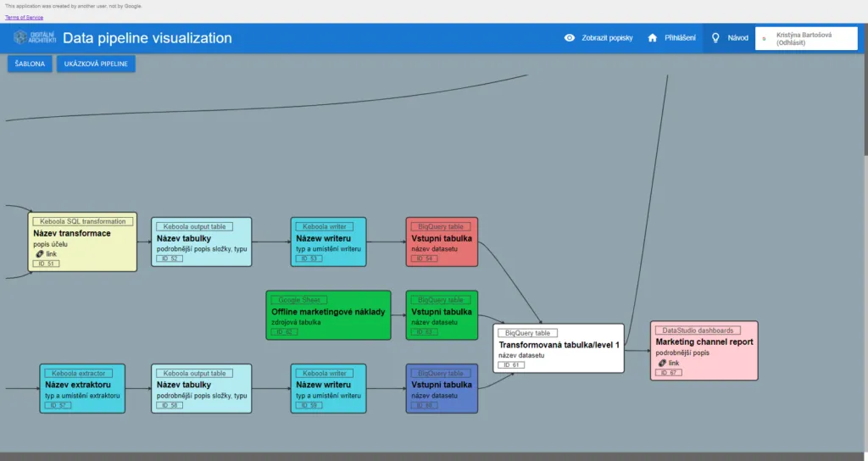Select the green Vstupní tabulka node title
Viewport: 868px width, 461px height.
442,312
